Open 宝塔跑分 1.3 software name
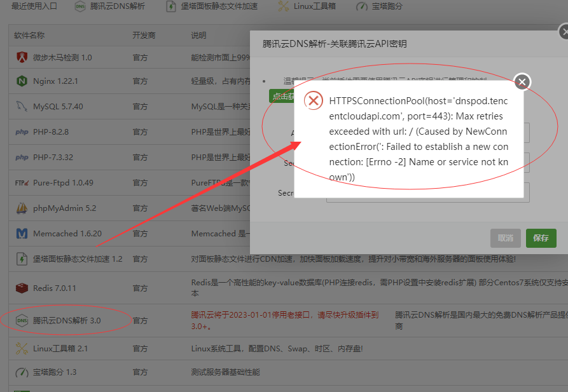Viewport: 568px width, 392px height. tap(54, 372)
